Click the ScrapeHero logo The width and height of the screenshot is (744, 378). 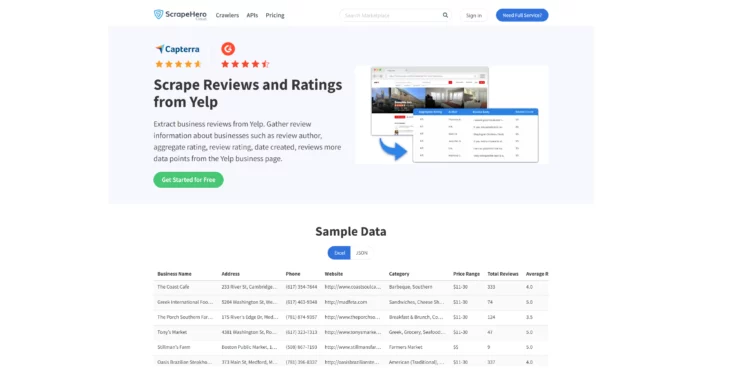coord(180,15)
